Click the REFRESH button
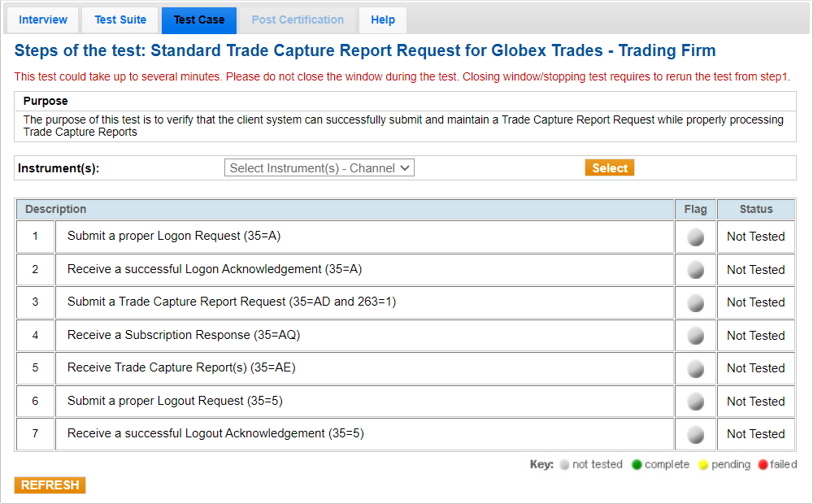The height and width of the screenshot is (504, 813). pos(50,484)
